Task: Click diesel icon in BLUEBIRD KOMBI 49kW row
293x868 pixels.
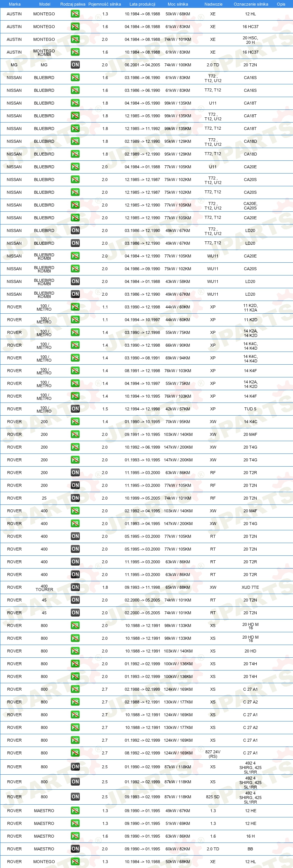Action: coord(75,294)
